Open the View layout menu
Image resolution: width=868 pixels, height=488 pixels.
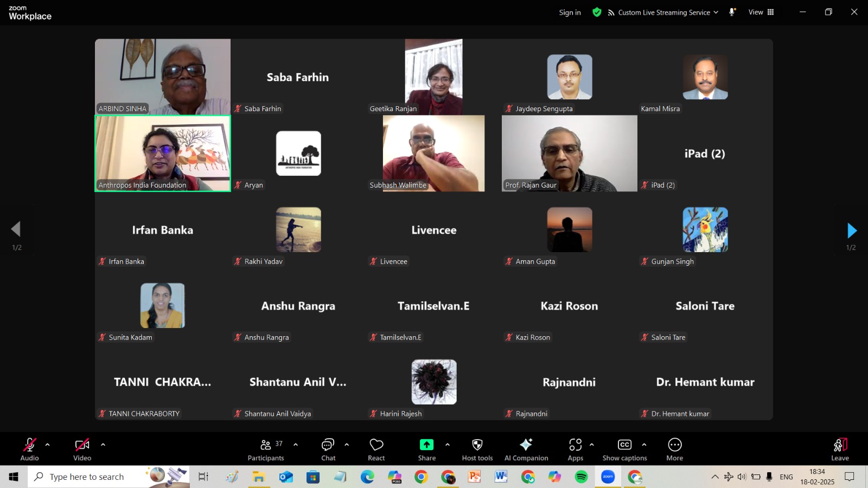pos(761,12)
